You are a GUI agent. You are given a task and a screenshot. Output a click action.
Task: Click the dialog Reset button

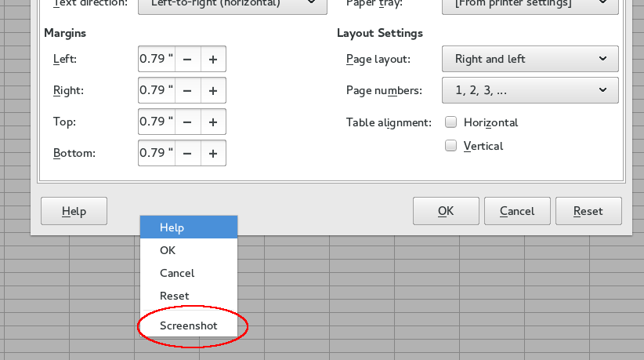[x=588, y=211]
